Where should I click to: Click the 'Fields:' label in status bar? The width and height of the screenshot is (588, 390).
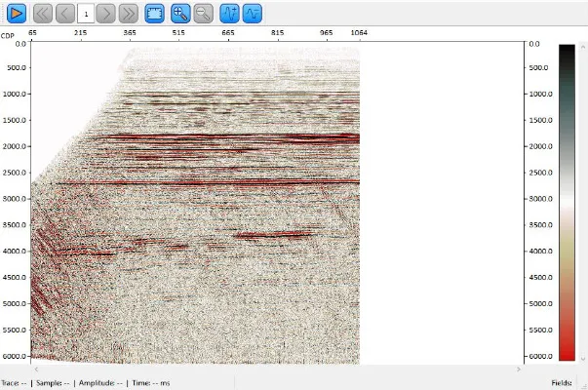(x=562, y=383)
